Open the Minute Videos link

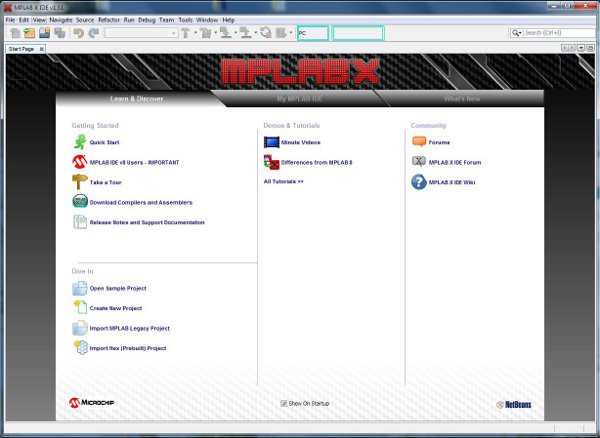301,142
